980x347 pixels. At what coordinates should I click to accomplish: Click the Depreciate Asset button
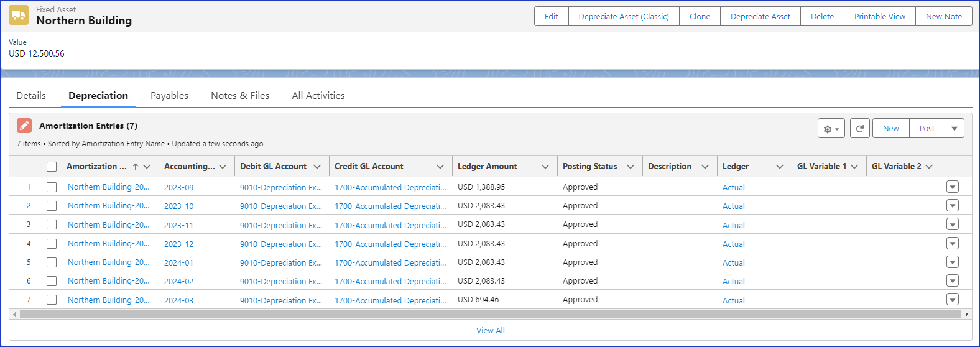click(760, 17)
